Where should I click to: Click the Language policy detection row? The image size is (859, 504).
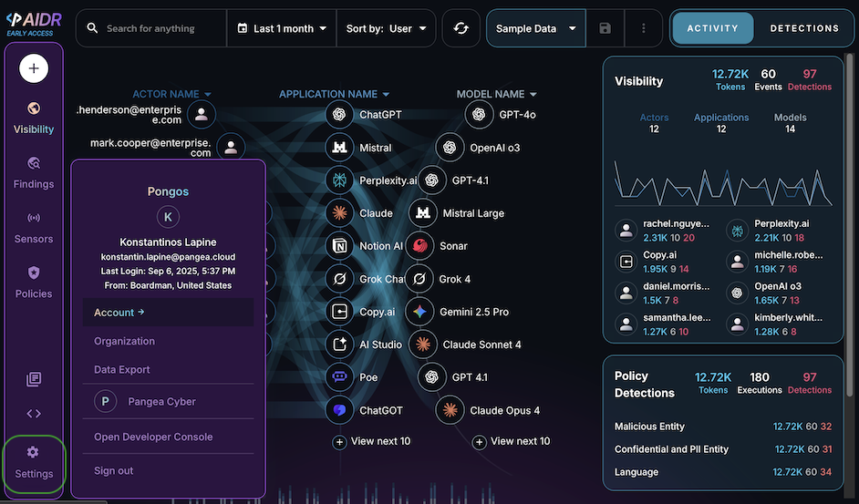pos(723,472)
